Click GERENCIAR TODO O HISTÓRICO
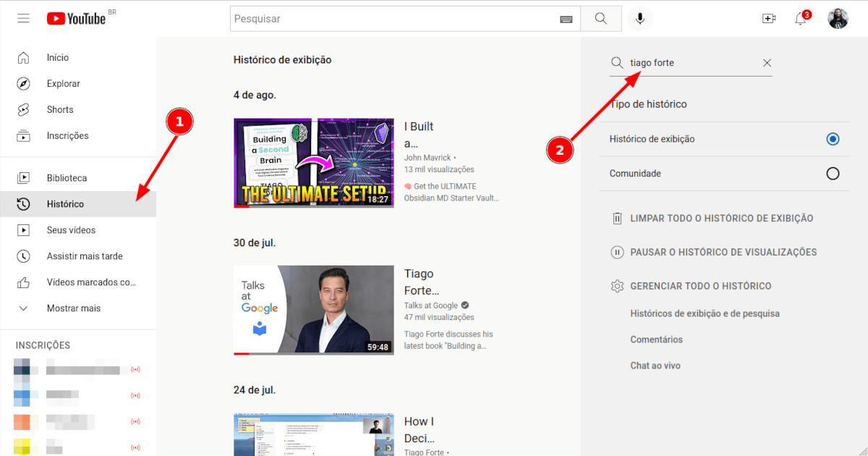The height and width of the screenshot is (456, 868). (701, 286)
